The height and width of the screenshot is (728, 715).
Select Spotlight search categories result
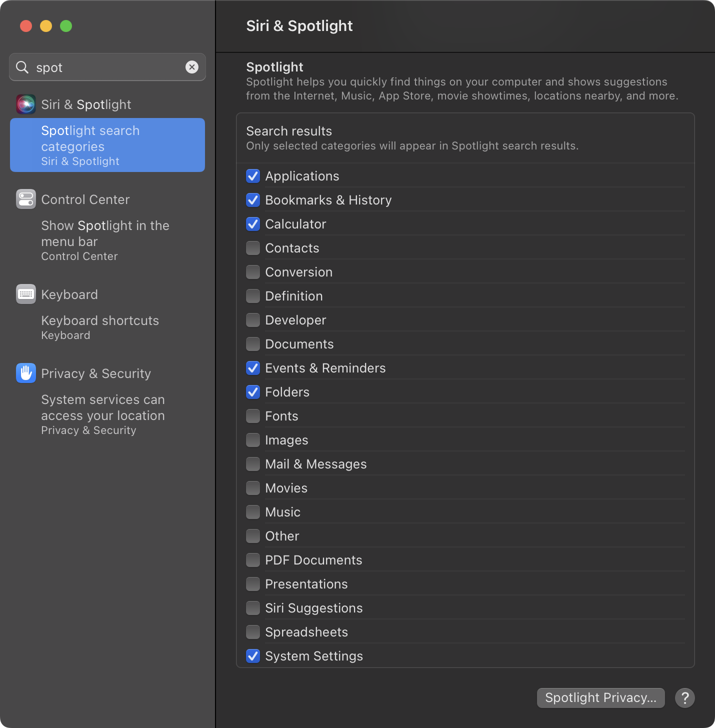(107, 145)
